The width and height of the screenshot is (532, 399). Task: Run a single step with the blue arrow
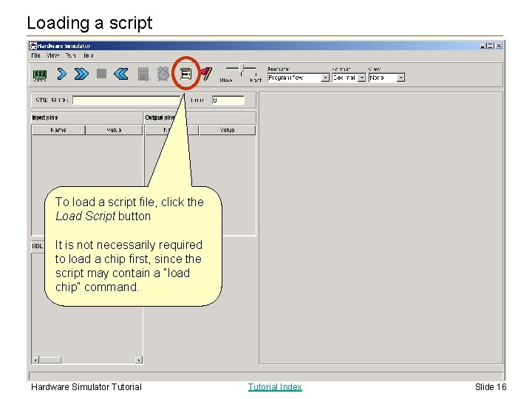[62, 74]
